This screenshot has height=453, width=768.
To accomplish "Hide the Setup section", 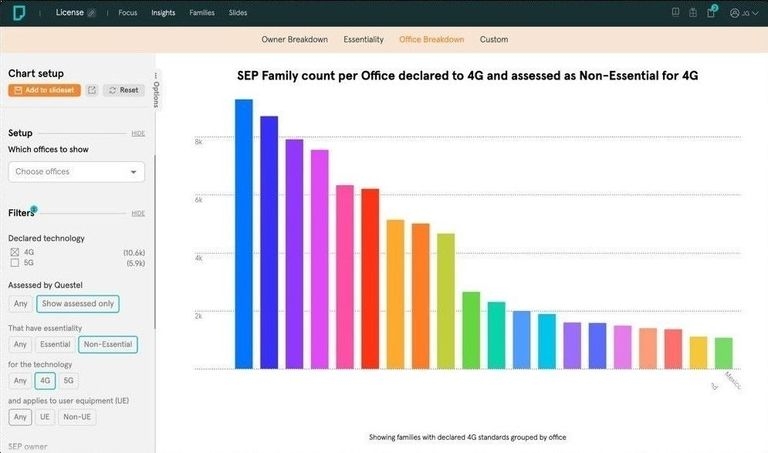I will pos(138,133).
